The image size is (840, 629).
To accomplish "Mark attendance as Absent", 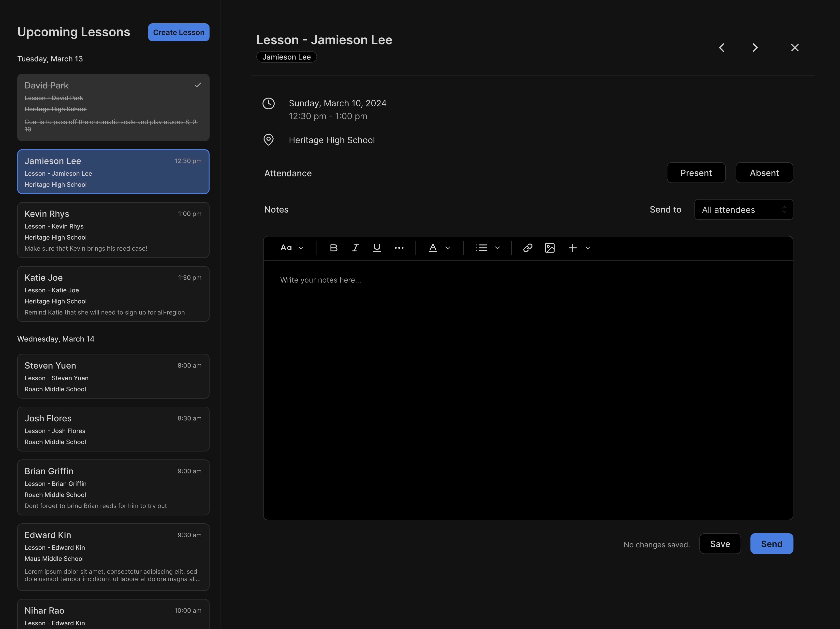I will (764, 173).
